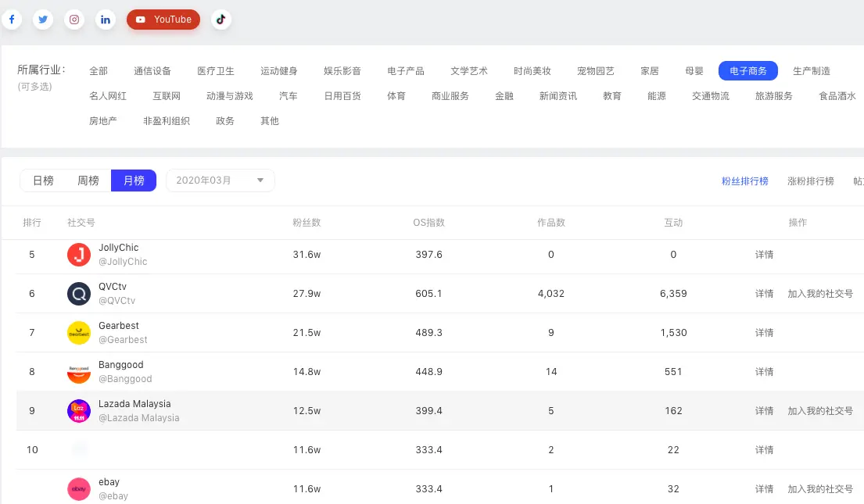Click 加入我的社交号 for ebay
This screenshot has width=864, height=504.
pos(820,489)
